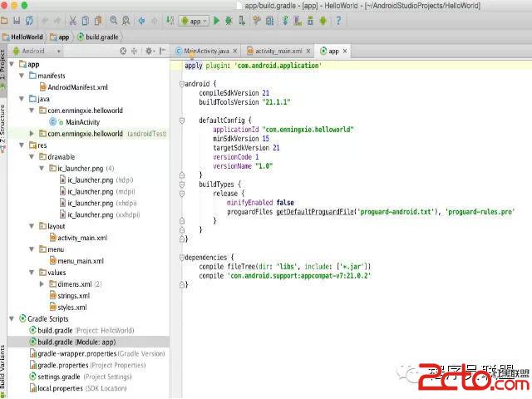532x399 pixels.
Task: Click the Synchronize toolbar icon
Action: [30, 21]
